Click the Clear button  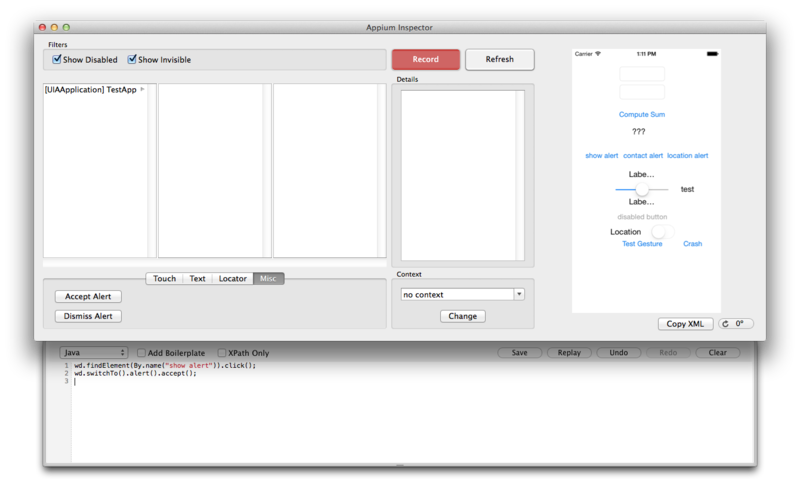click(717, 352)
